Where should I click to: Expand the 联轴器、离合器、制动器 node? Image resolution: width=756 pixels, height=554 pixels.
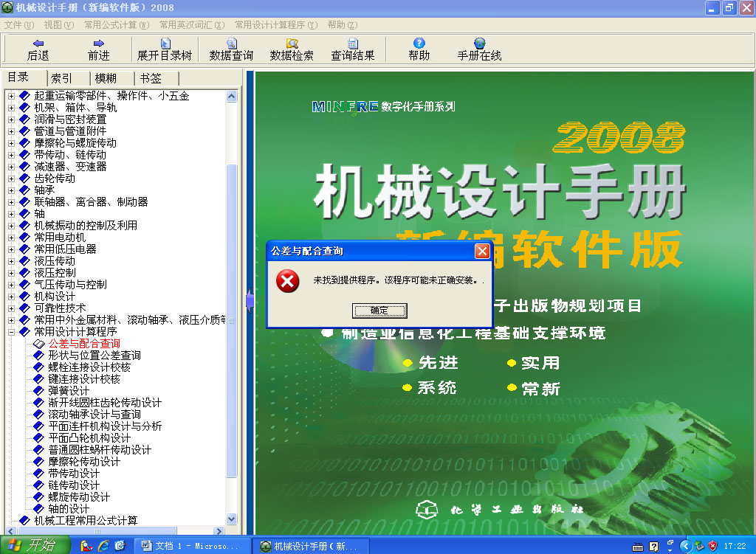coord(11,202)
